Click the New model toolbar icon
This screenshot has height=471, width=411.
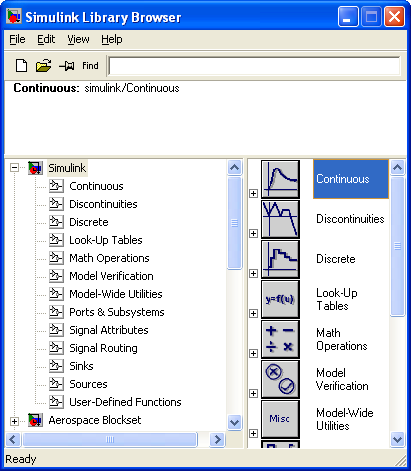click(21, 65)
